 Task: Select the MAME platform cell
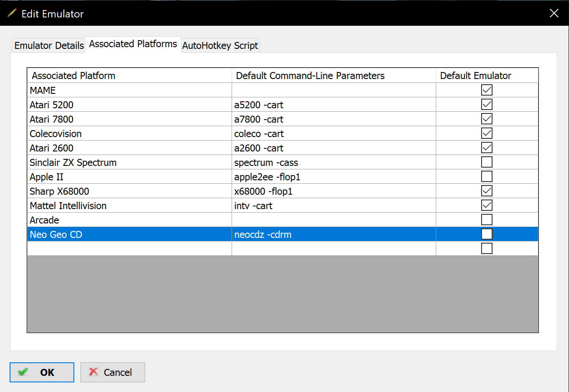(129, 90)
